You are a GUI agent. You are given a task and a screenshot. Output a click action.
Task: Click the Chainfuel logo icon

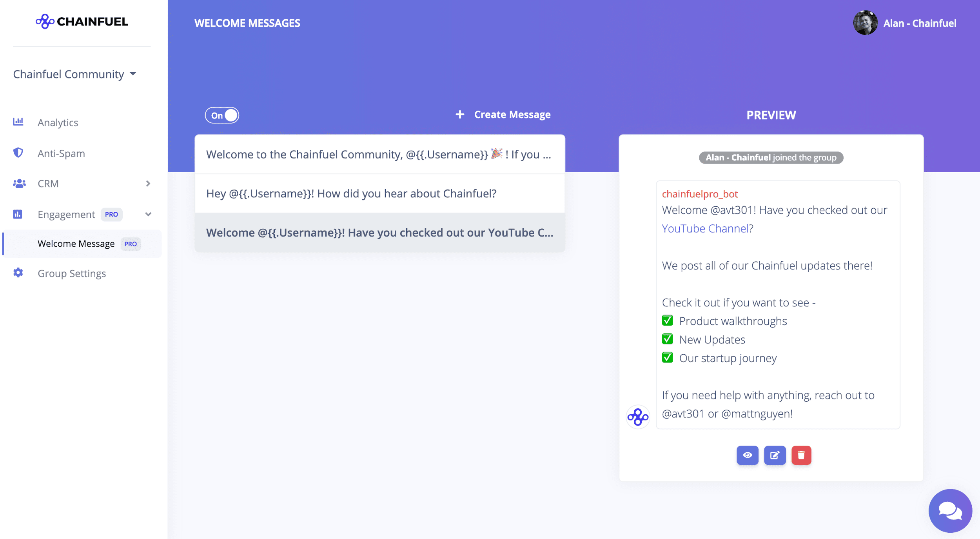(45, 22)
